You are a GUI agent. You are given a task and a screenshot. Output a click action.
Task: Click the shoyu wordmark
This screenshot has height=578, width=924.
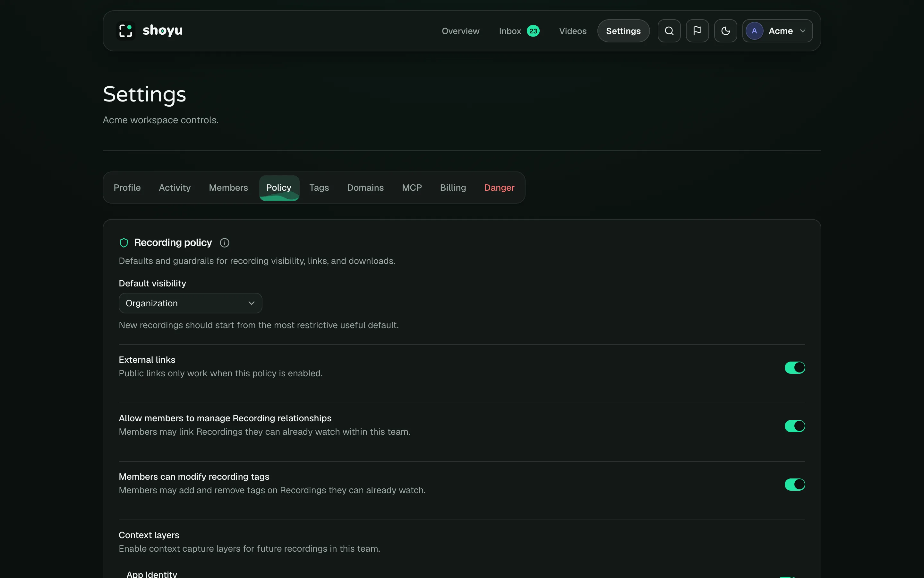[x=162, y=31]
